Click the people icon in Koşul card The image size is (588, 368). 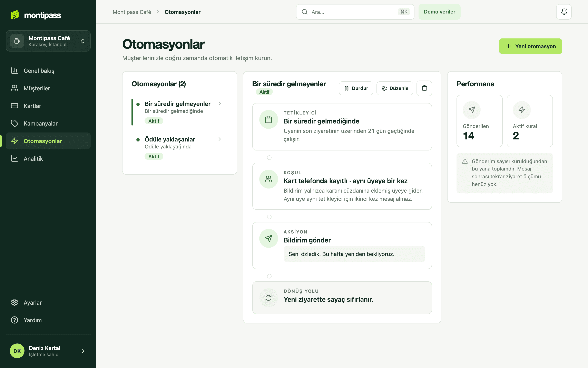268,179
